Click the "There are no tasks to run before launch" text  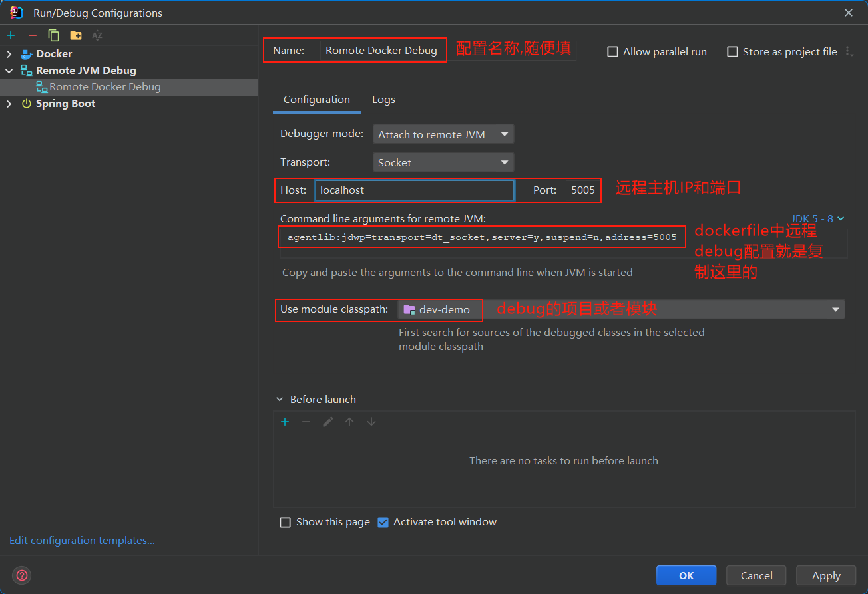564,461
